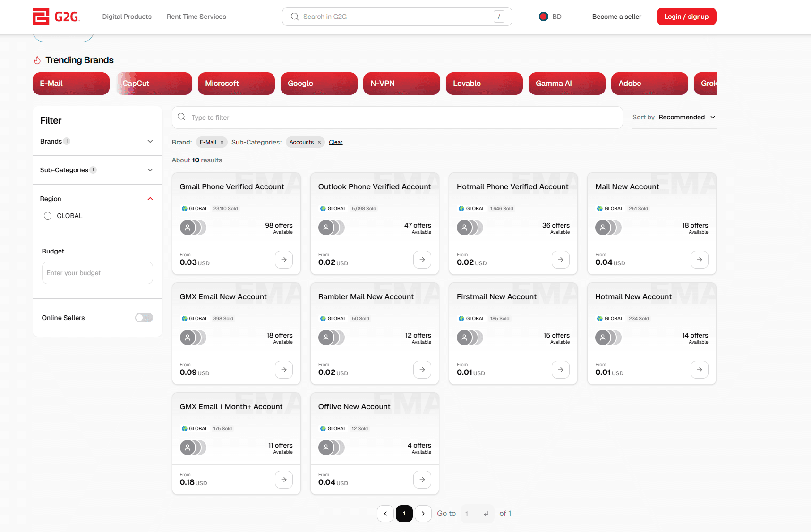Remove the Accounts sub-category filter chip

tap(319, 142)
